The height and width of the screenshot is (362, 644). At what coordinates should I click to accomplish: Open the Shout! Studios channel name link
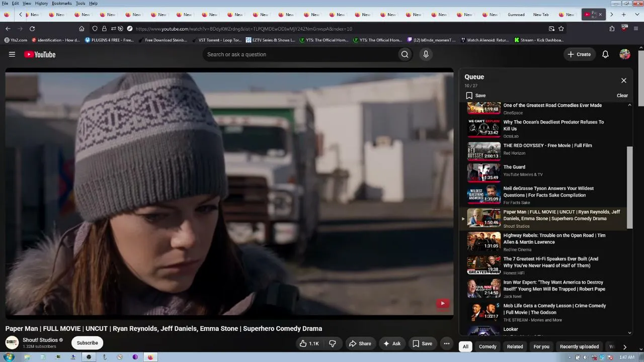pyautogui.click(x=40, y=340)
